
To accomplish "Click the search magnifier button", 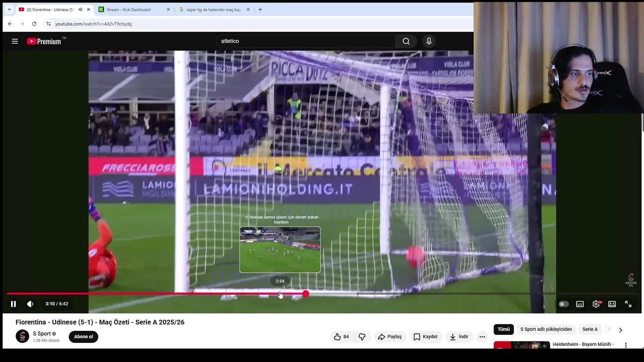I will click(406, 41).
